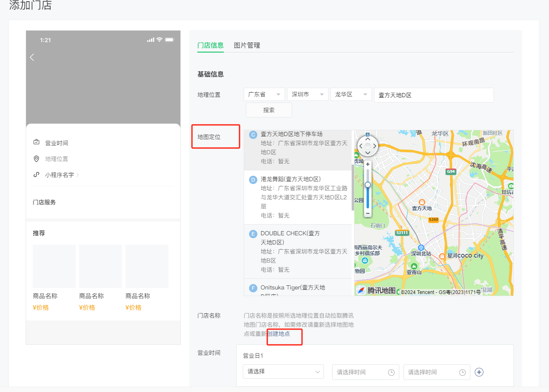The image size is (549, 392).
Task: Click the 营业日1 label
Action: point(253,356)
